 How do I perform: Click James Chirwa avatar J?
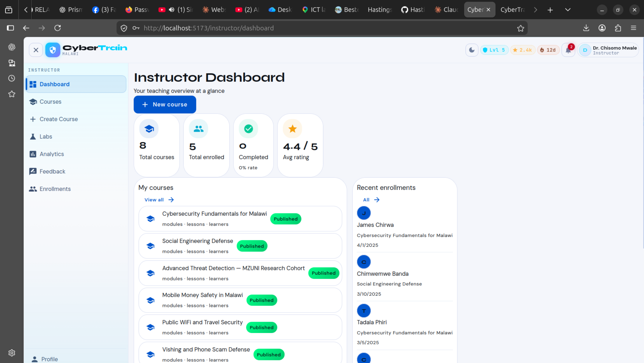pos(364,213)
